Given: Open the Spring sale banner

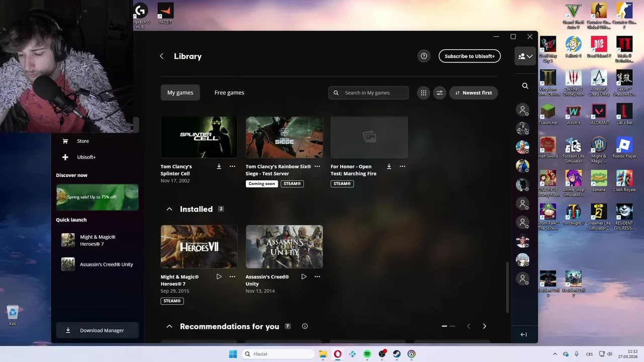Looking at the screenshot, I should pos(97,197).
